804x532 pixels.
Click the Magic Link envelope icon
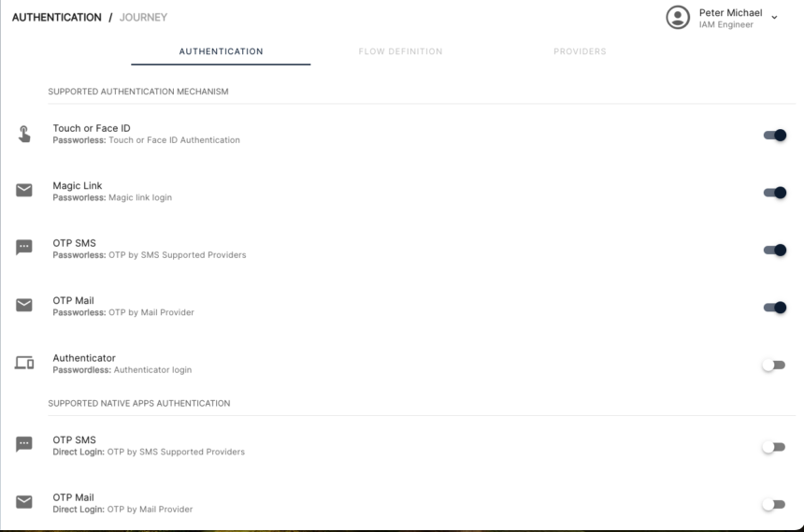(x=24, y=191)
